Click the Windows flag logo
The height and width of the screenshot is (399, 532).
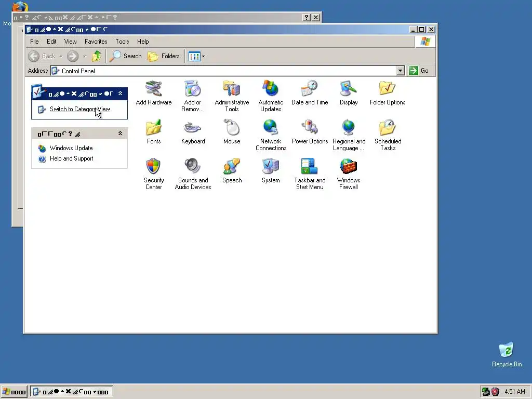pyautogui.click(x=425, y=42)
